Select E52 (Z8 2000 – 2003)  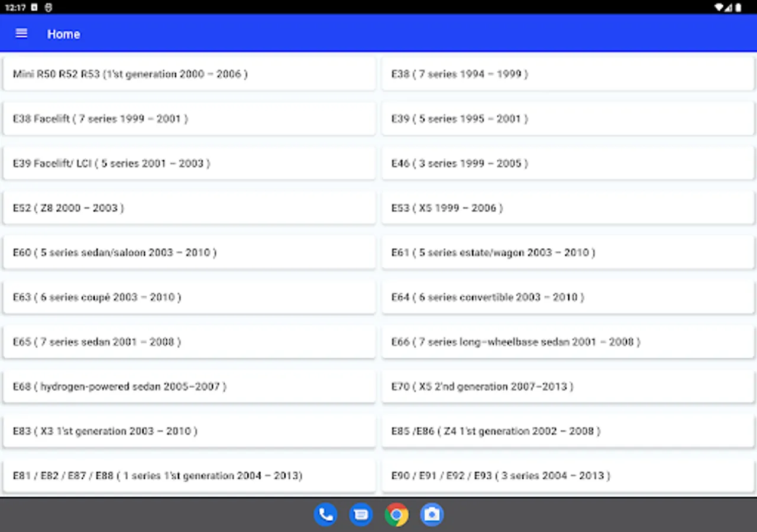[189, 208]
